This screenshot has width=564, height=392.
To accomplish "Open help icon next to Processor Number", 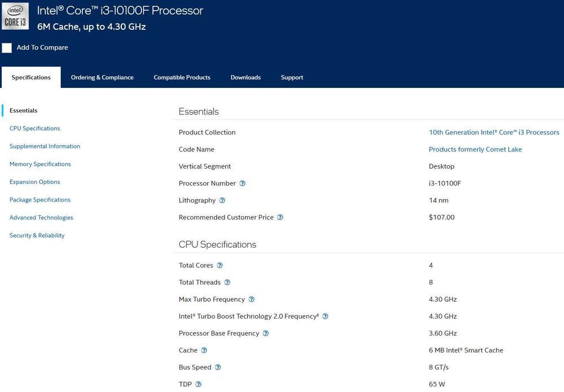I will click(243, 183).
